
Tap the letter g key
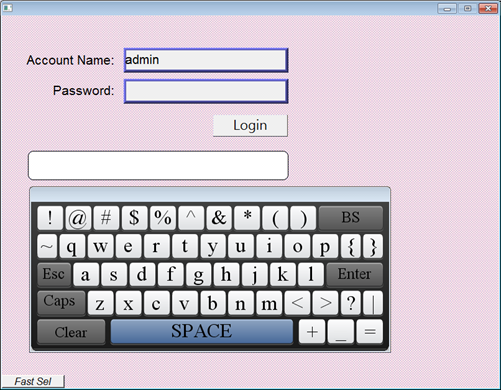coord(199,274)
